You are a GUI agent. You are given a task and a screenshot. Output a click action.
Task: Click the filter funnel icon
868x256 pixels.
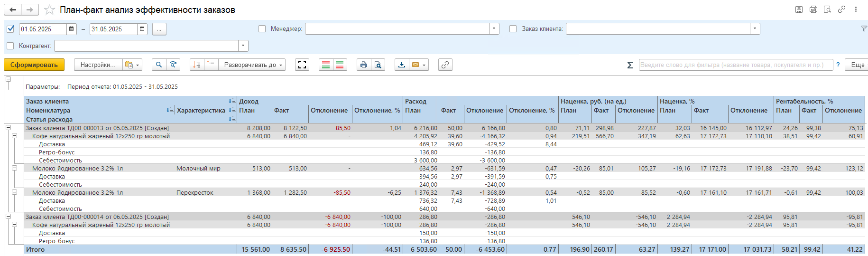[x=864, y=29]
